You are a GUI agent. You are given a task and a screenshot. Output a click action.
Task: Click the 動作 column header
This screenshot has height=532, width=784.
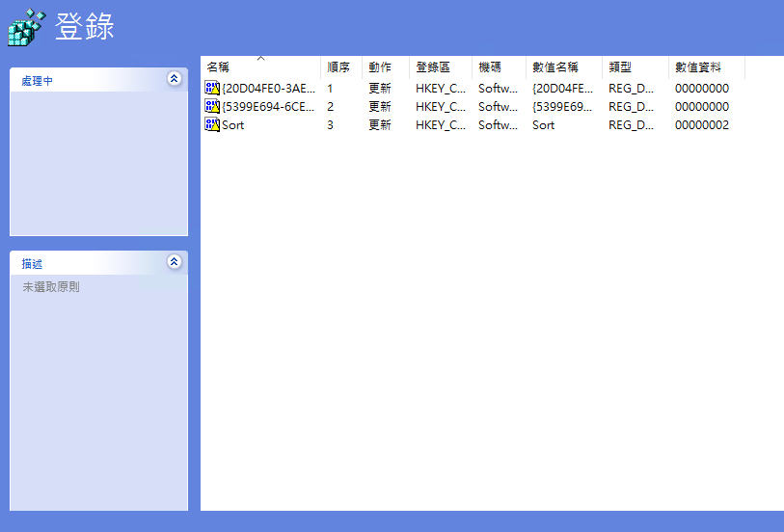click(380, 67)
